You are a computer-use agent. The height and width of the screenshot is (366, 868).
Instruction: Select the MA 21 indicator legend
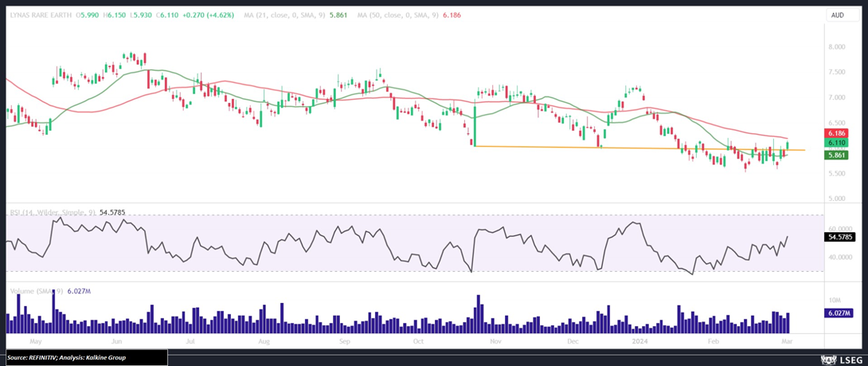tap(295, 15)
